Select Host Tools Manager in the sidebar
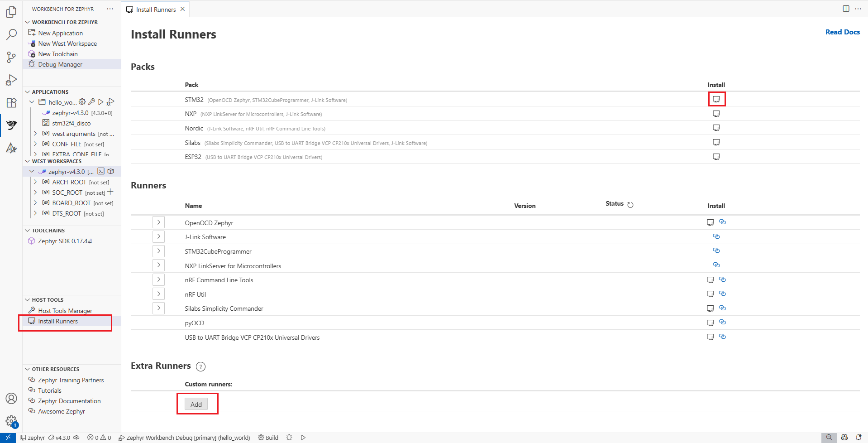The height and width of the screenshot is (443, 868). (x=65, y=311)
